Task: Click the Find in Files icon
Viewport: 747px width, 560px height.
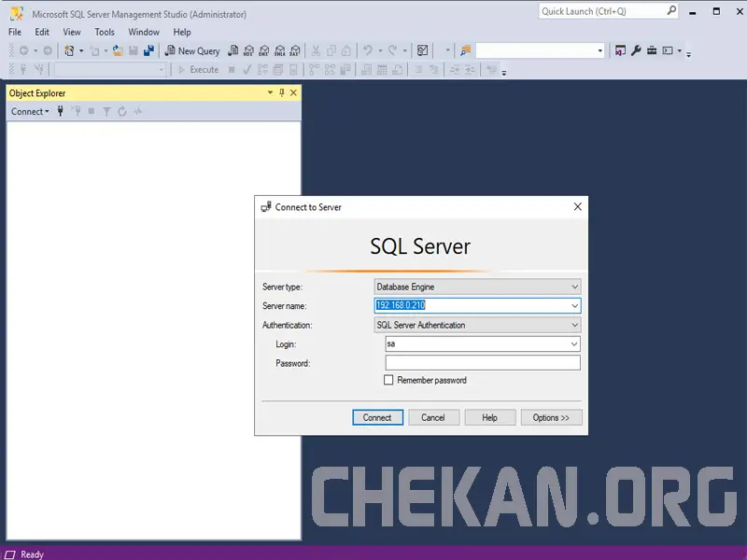Action: (x=465, y=50)
